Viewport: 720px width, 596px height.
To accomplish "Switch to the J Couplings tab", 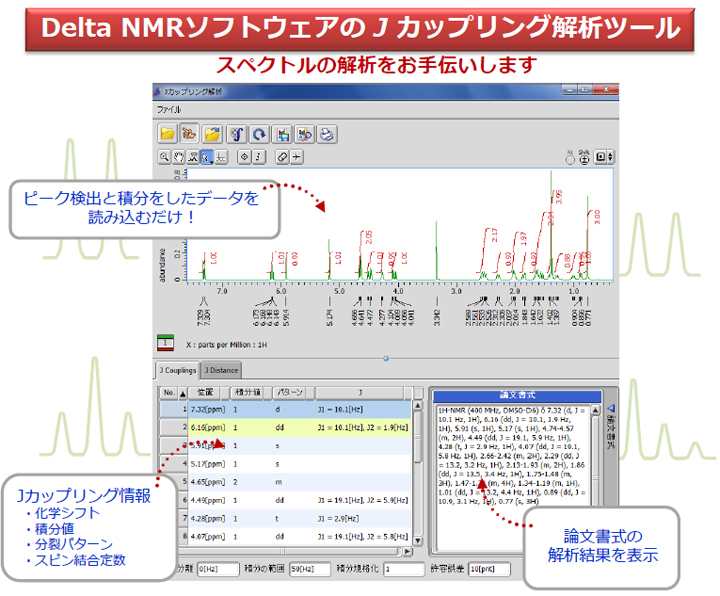I will [x=178, y=370].
